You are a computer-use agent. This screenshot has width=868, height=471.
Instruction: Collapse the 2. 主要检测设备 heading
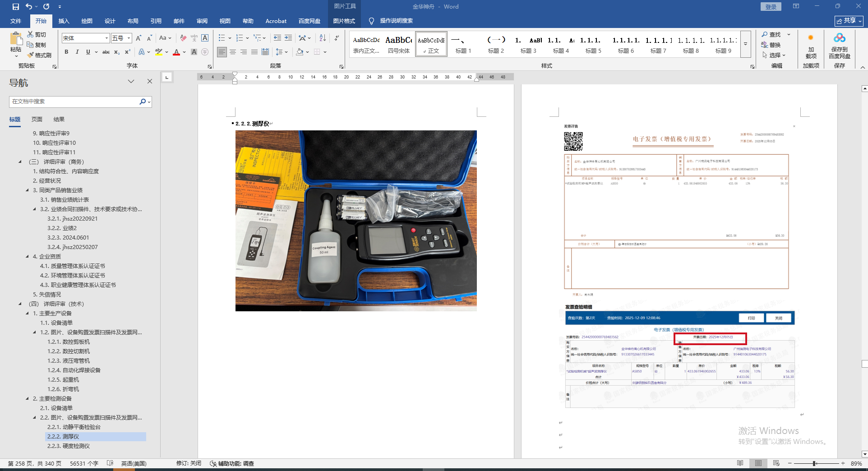point(27,398)
